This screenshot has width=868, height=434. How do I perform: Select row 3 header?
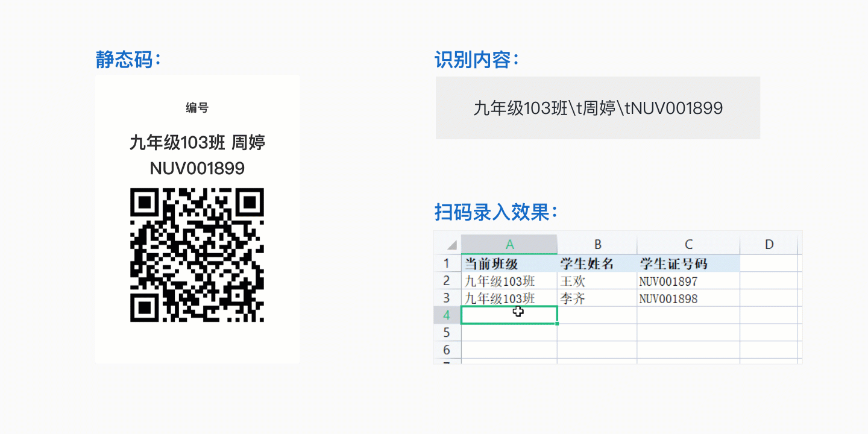click(447, 298)
